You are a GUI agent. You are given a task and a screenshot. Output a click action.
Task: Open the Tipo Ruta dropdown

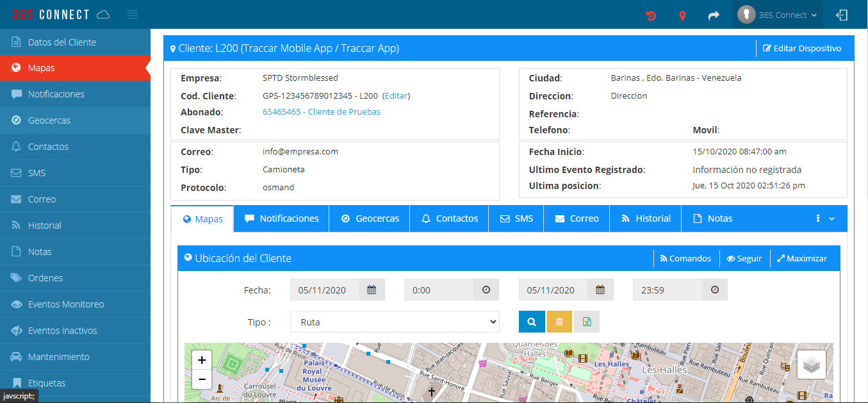point(395,322)
